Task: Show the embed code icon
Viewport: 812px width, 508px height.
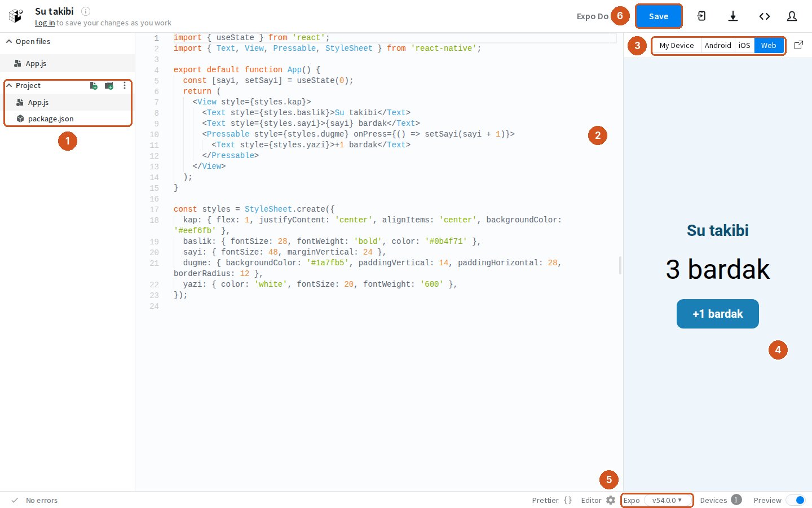Action: pyautogui.click(x=765, y=16)
